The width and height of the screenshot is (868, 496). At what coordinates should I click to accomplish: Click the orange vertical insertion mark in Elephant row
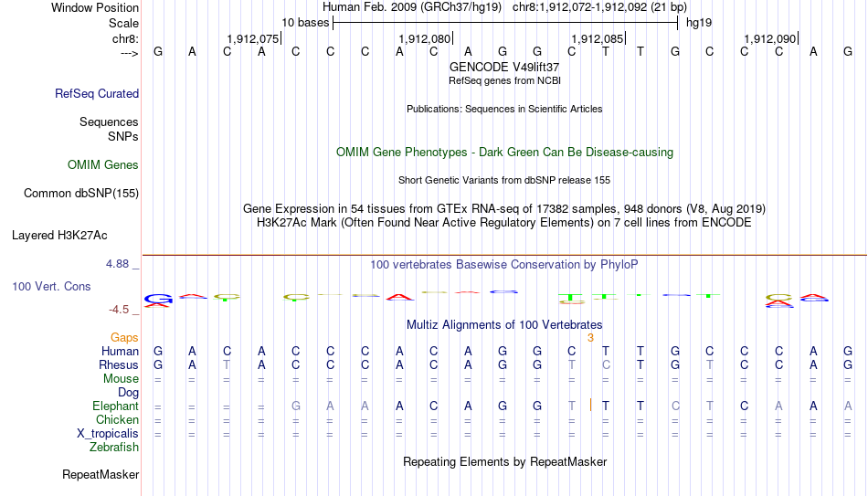pyautogui.click(x=590, y=406)
